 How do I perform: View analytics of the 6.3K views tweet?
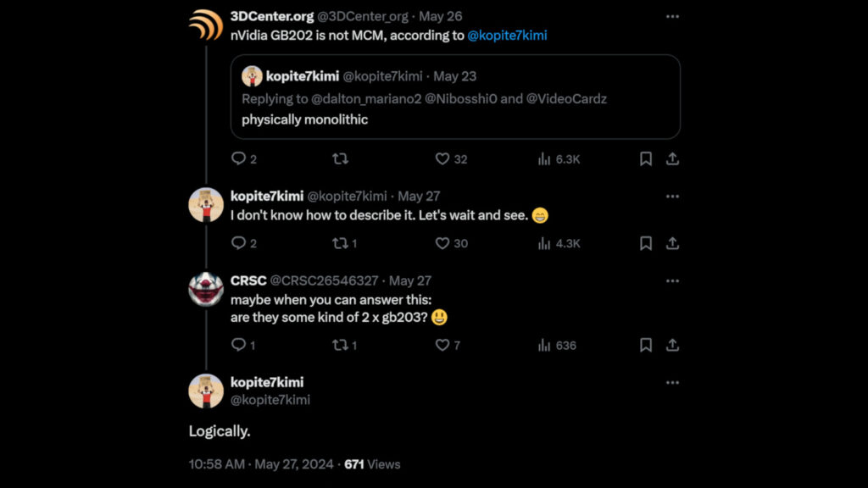(544, 158)
